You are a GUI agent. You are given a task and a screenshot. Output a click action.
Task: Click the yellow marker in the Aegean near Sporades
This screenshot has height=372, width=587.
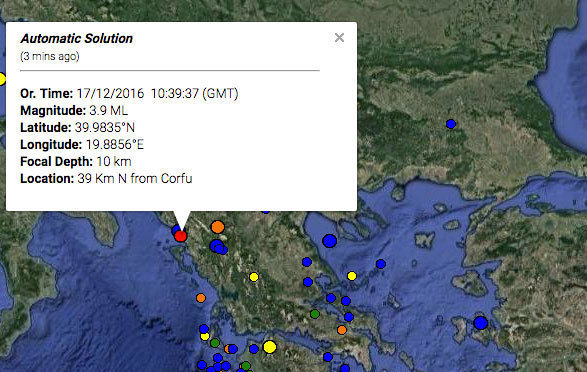click(x=352, y=276)
